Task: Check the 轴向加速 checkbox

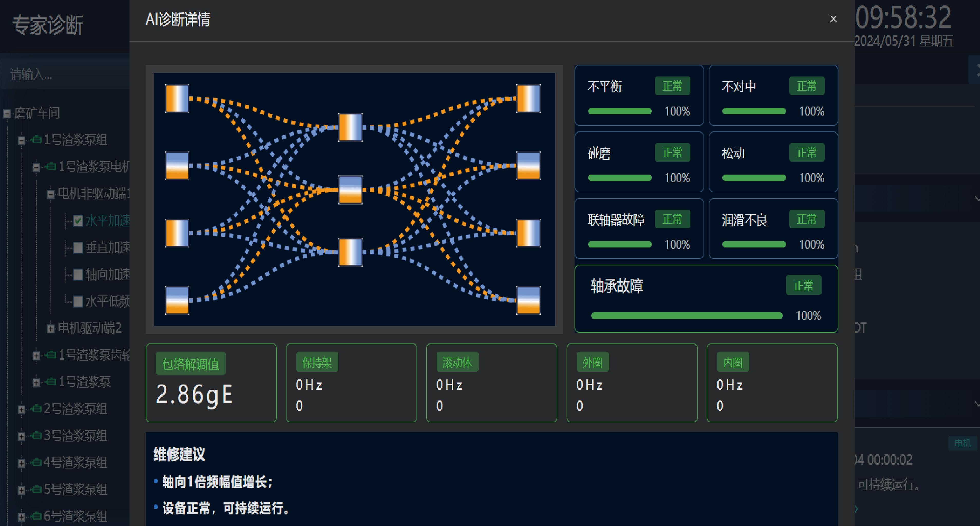Action: pos(78,274)
